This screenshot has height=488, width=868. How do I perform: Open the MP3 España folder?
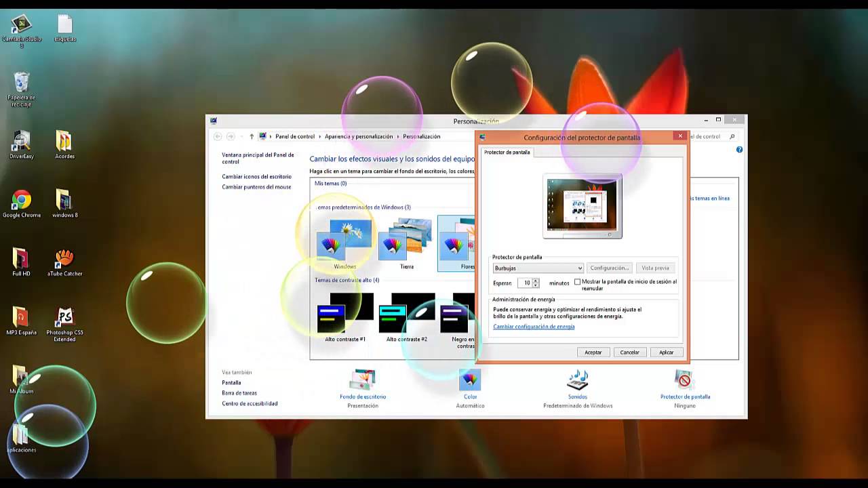pyautogui.click(x=22, y=321)
